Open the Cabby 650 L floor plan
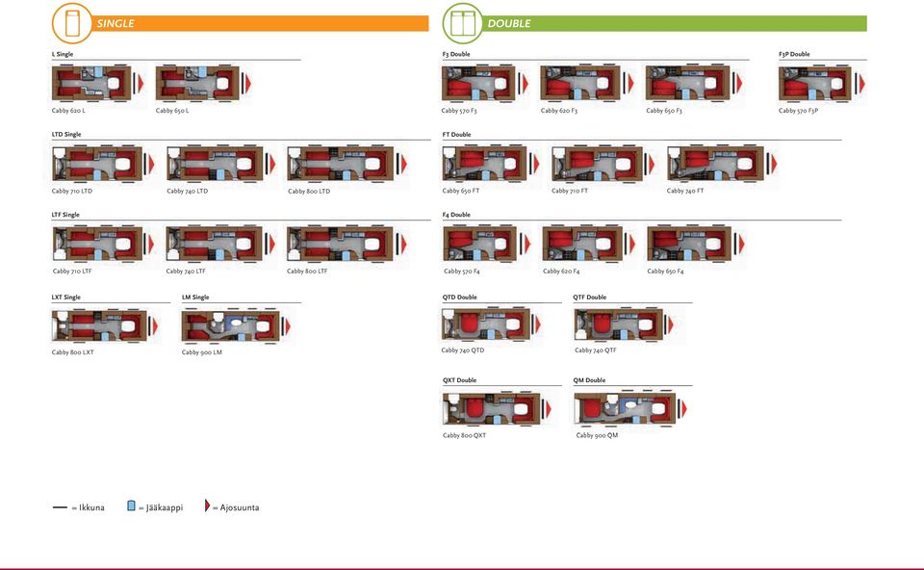Viewport: 924px width, 570px height. point(203,83)
